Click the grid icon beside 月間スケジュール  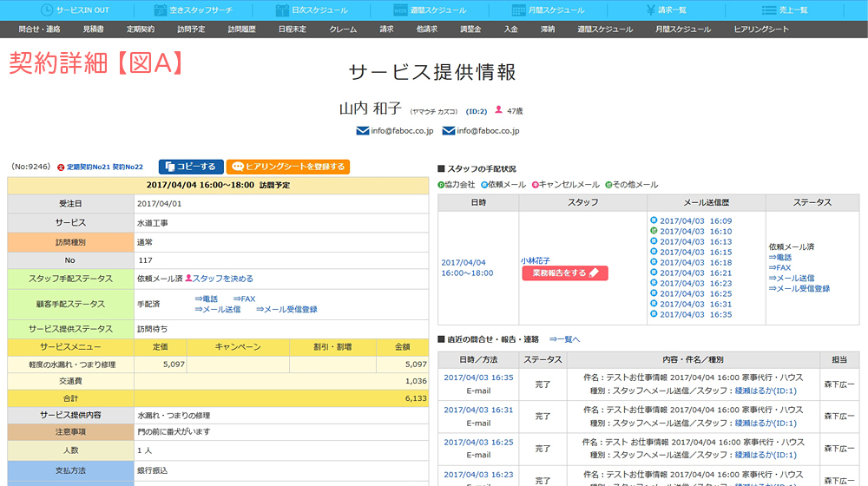(519, 10)
